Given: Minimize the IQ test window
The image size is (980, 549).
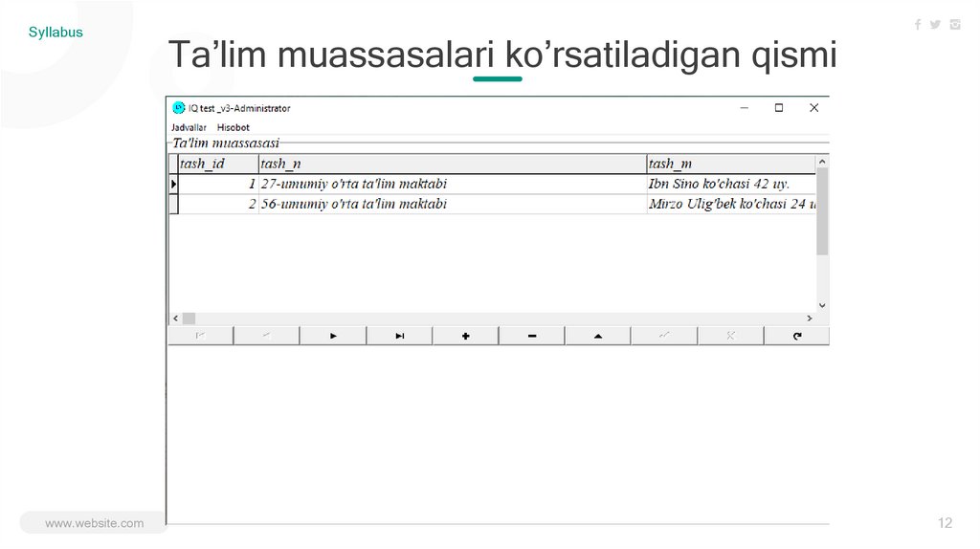Looking at the screenshot, I should click(x=744, y=108).
